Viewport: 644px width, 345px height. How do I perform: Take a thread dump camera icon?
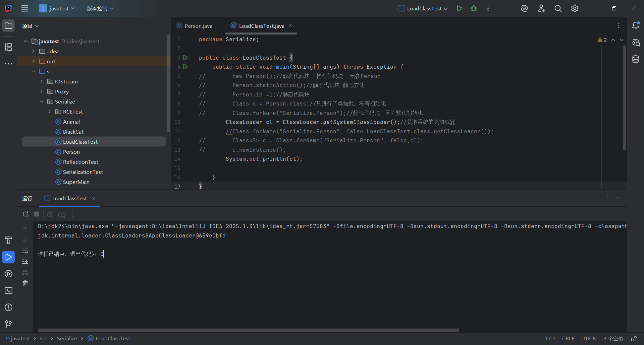(x=50, y=214)
